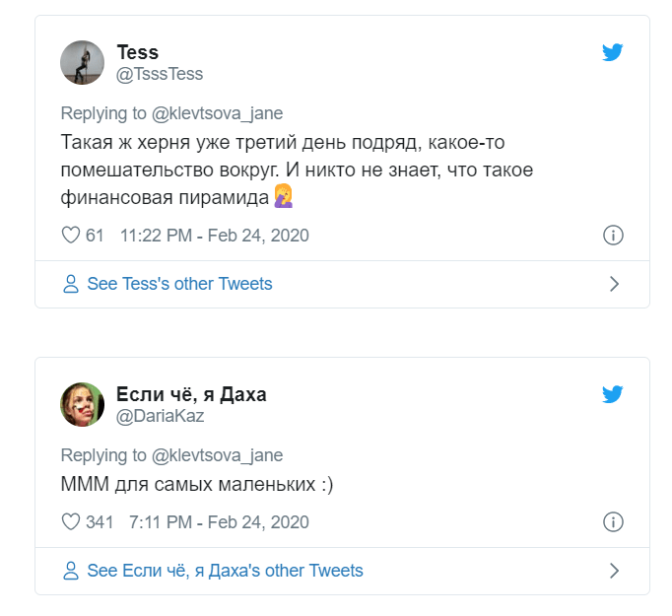
Task: Expand chevron for Если чё, я Даха's Tweets
Action: click(x=614, y=572)
